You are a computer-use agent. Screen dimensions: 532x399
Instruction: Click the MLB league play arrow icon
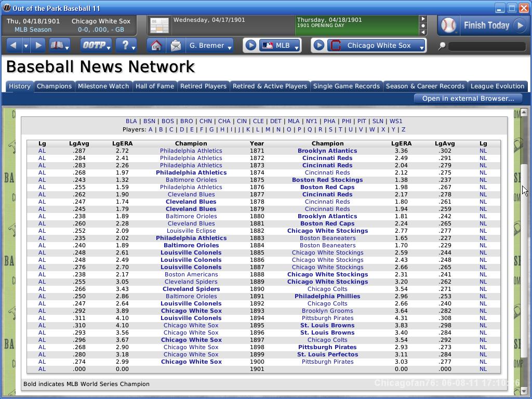[250, 46]
